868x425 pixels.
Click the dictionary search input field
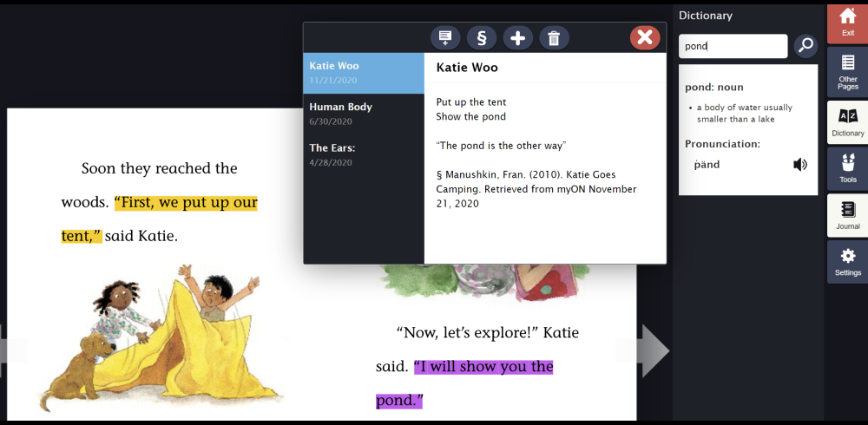coord(733,46)
